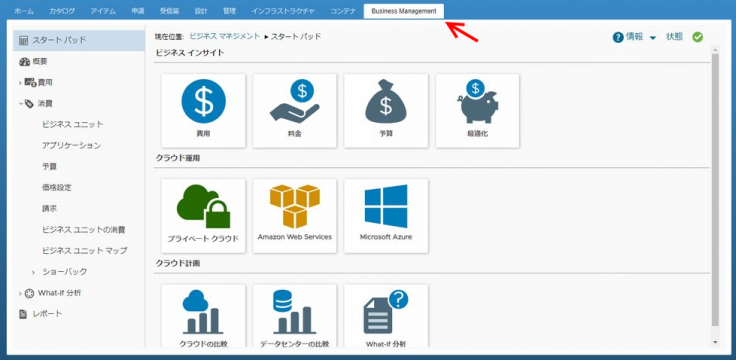Switch to the アイテム tab

103,11
